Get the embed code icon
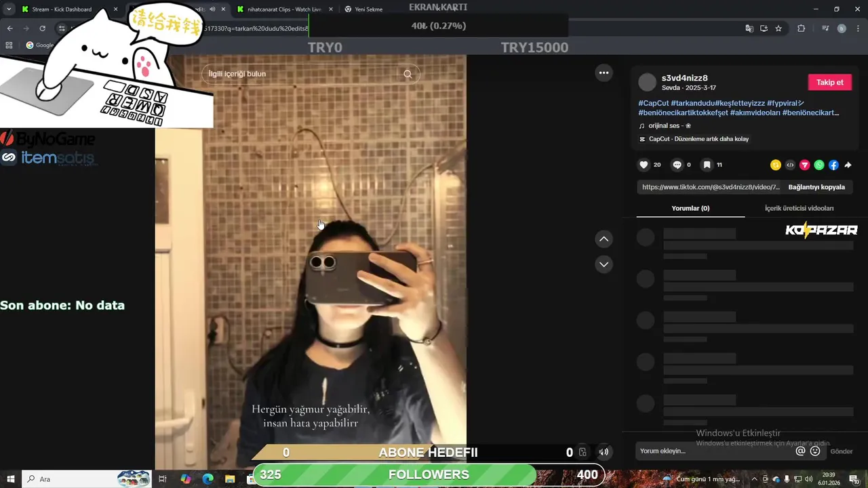This screenshot has height=488, width=868. coord(790,165)
